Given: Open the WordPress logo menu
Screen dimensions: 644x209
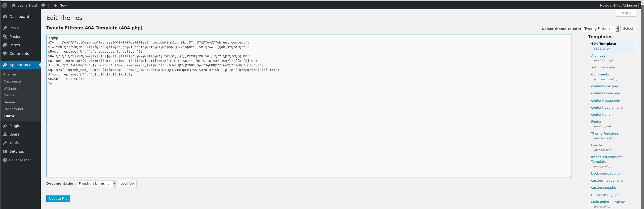Looking at the screenshot, I should (x=5, y=5).
